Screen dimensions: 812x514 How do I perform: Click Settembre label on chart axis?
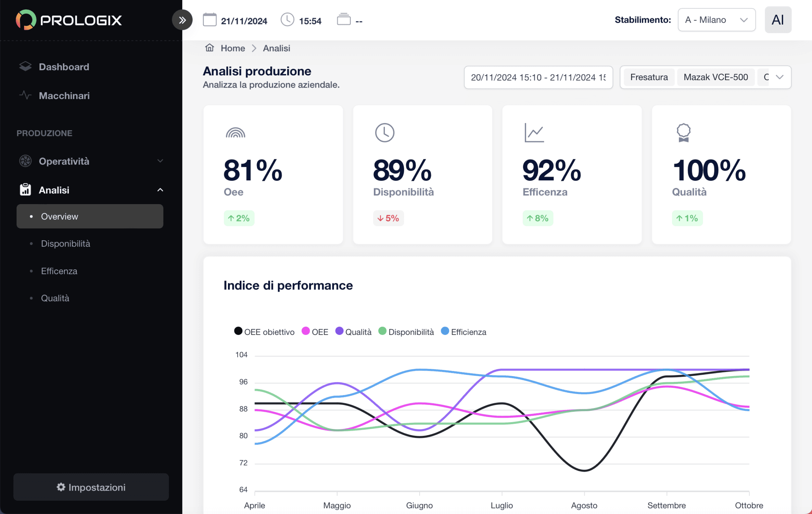pos(666,505)
